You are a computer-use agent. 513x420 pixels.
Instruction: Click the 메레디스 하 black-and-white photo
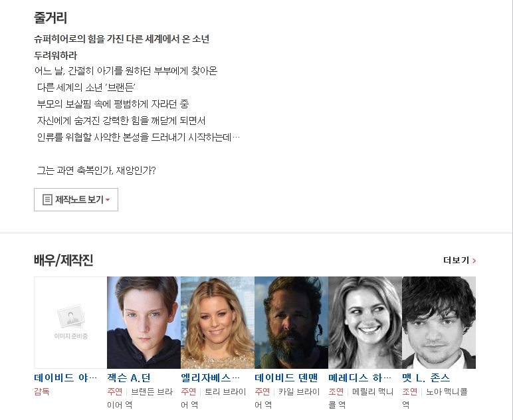tap(365, 322)
